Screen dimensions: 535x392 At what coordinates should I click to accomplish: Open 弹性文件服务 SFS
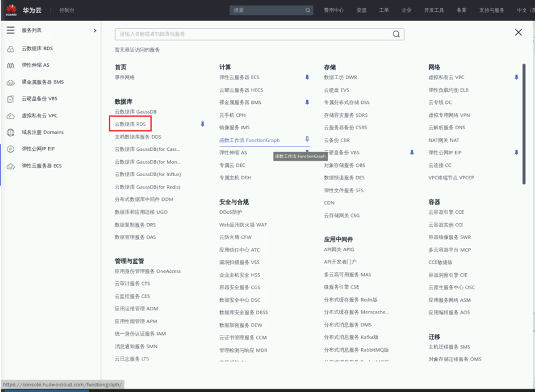click(344, 190)
